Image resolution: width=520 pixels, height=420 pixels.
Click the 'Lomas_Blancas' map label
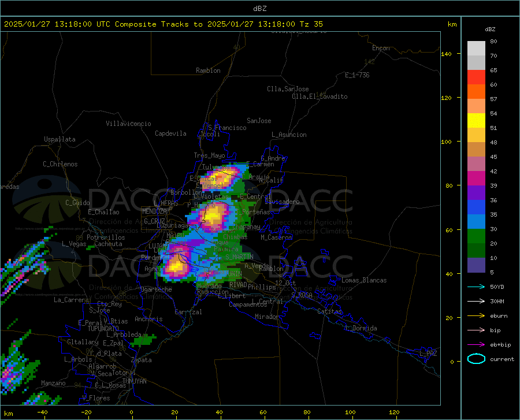[x=364, y=280]
